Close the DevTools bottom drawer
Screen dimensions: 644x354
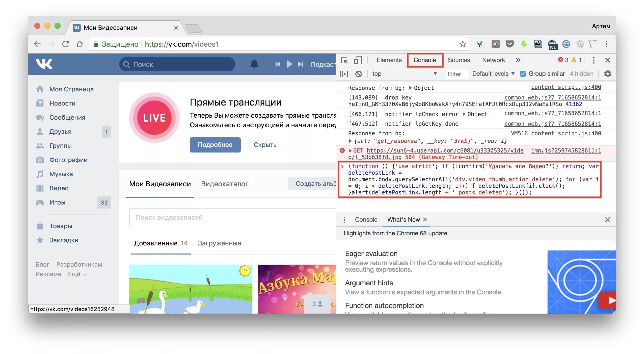click(607, 220)
